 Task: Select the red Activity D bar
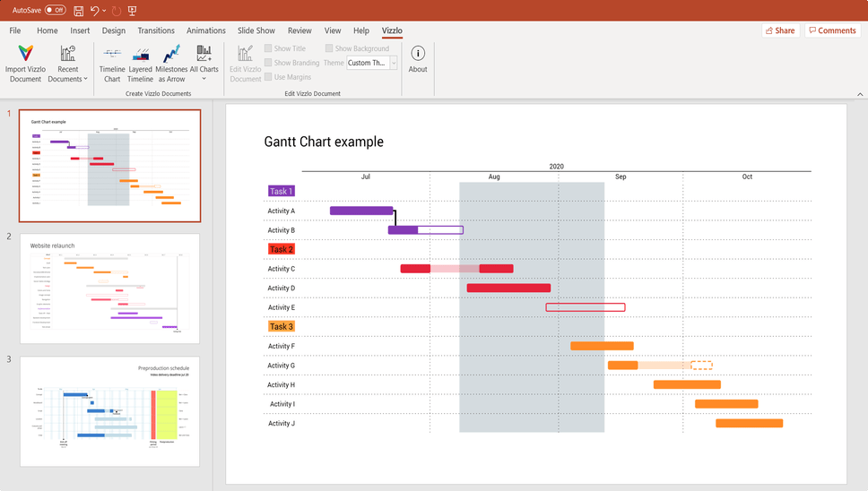[508, 289]
